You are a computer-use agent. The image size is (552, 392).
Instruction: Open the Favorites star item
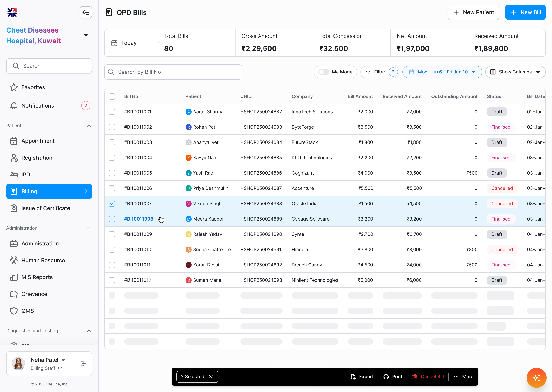(x=14, y=87)
